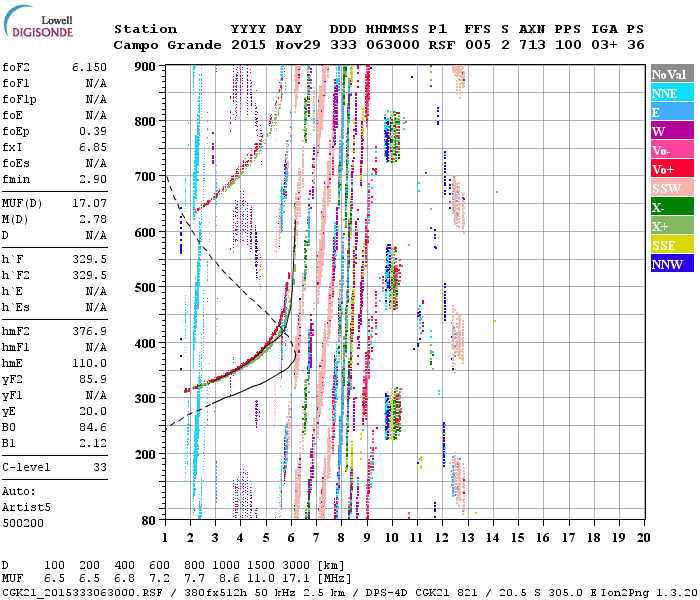This screenshot has height=600, width=700.
Task: Click the MUF(D) value 17.07
Action: click(89, 204)
